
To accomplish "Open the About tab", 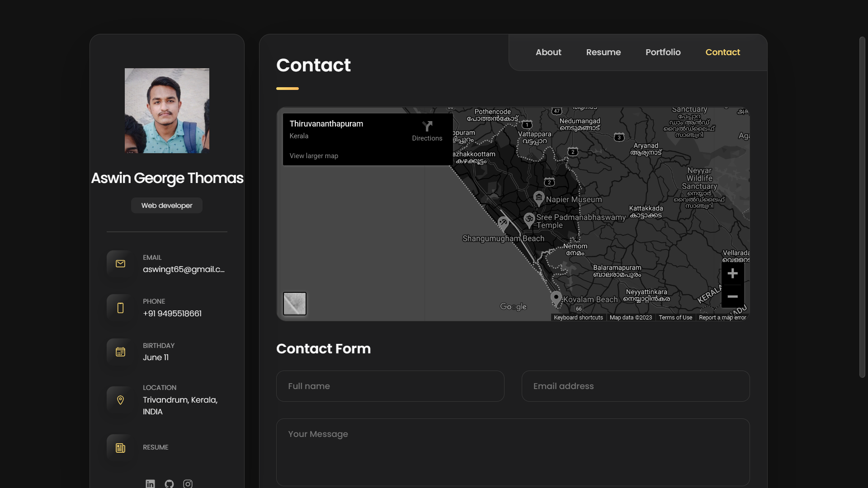I will 548,52.
